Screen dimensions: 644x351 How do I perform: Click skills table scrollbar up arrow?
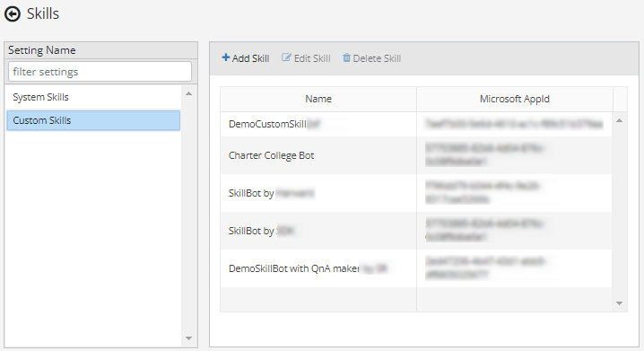pyautogui.click(x=620, y=120)
